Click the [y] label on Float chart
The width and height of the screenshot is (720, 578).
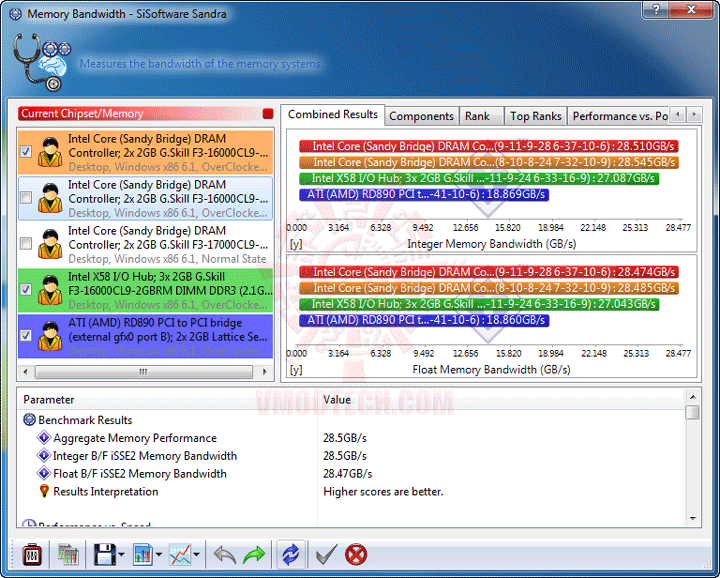296,370
